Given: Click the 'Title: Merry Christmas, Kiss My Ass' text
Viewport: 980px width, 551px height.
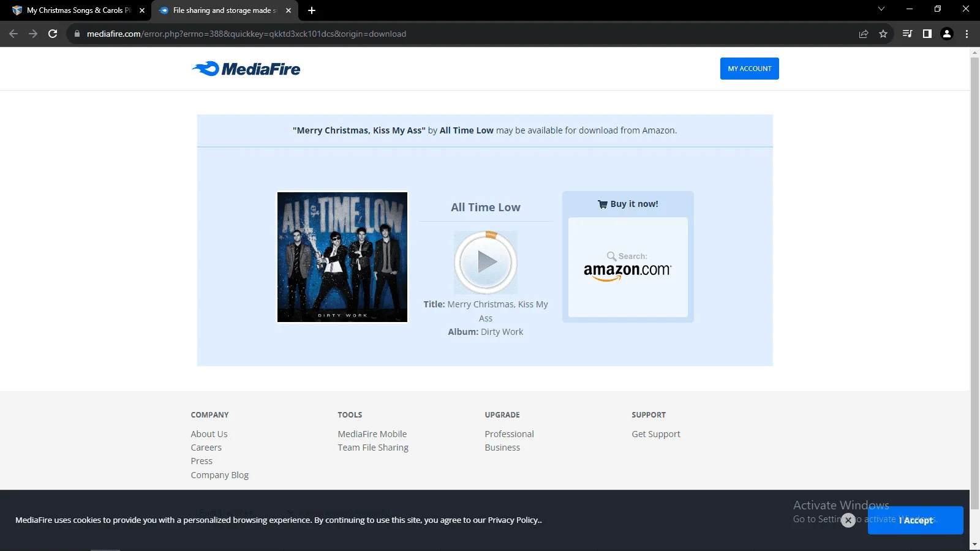Looking at the screenshot, I should click(486, 311).
